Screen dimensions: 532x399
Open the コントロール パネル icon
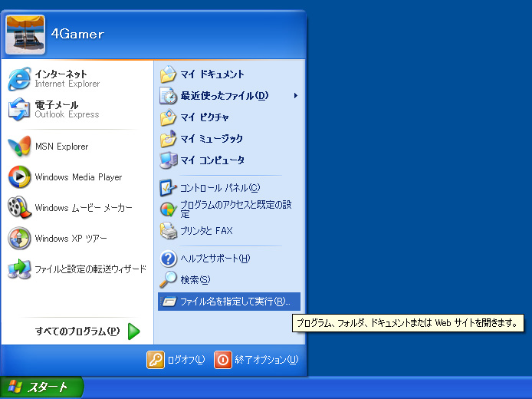pos(169,188)
